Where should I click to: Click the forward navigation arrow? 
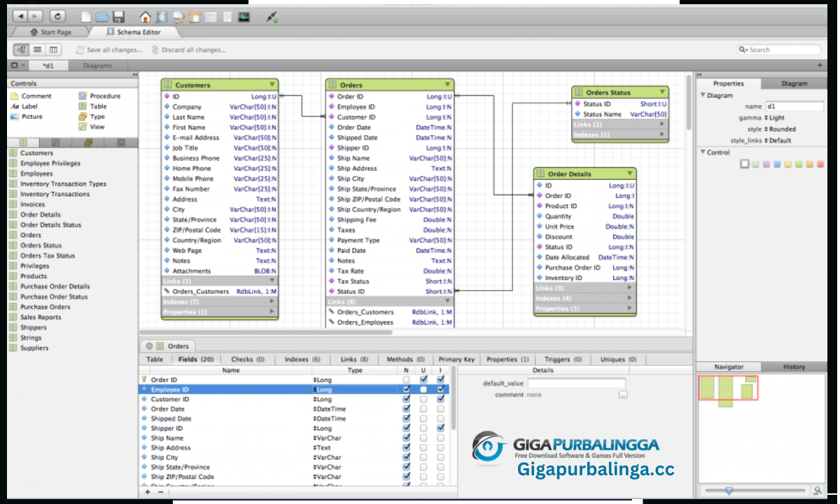(x=35, y=15)
